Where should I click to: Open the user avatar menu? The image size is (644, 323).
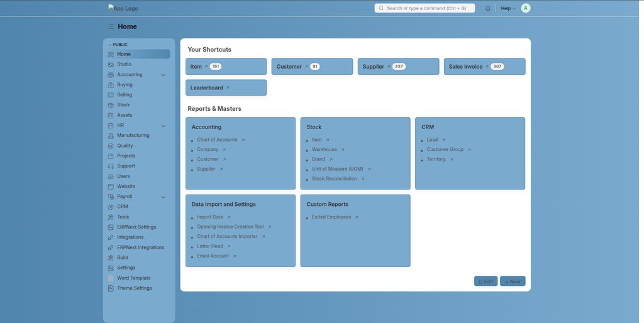coord(526,8)
